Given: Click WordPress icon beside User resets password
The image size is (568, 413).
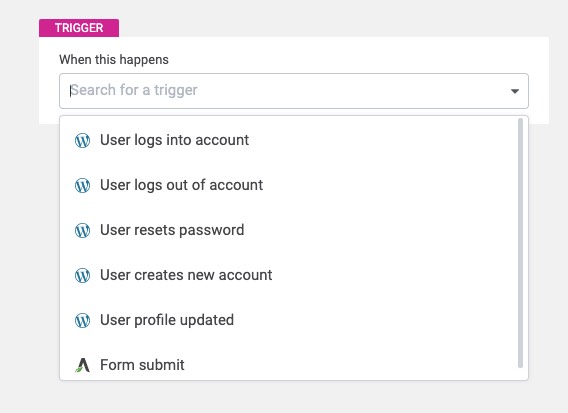Looking at the screenshot, I should [x=82, y=230].
